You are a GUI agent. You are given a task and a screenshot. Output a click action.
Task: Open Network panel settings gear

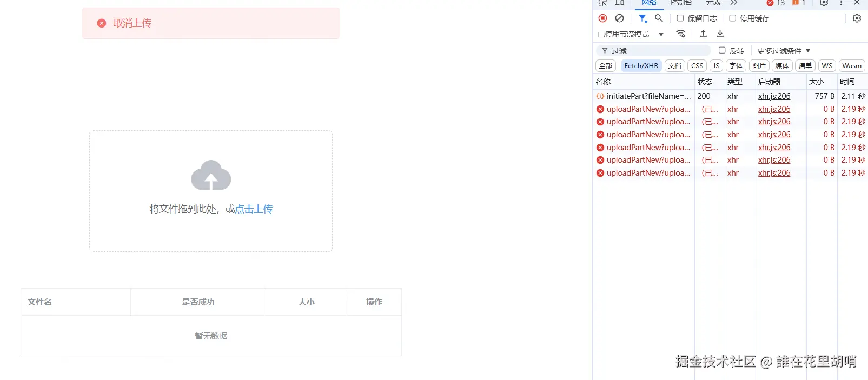click(x=857, y=18)
